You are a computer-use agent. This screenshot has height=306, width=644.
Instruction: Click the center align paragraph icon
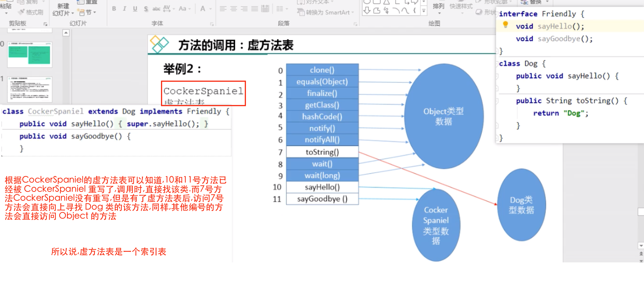tap(234, 9)
